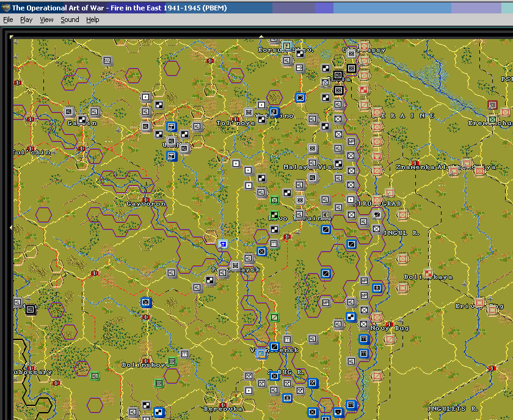Image resolution: width=513 pixels, height=420 pixels.
Task: Select the gray counter on Pervomaysk
Action: 235,266
